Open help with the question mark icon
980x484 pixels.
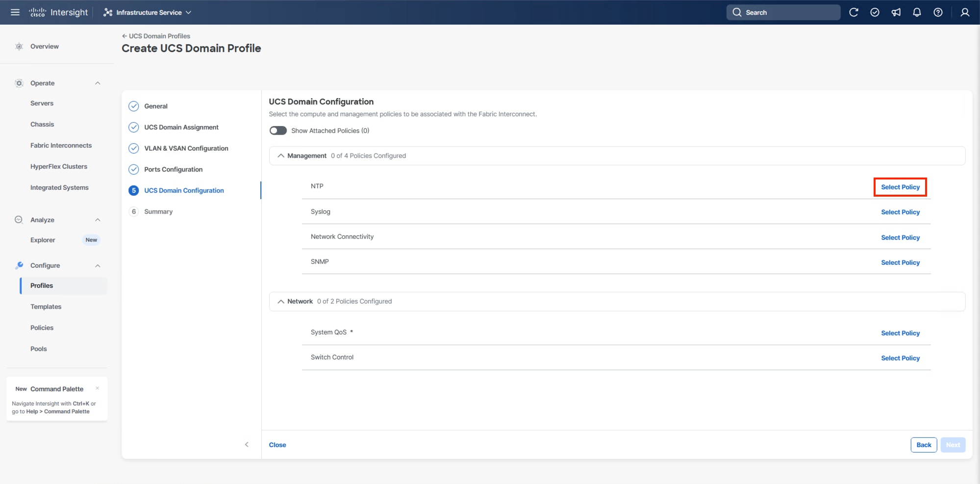(938, 12)
